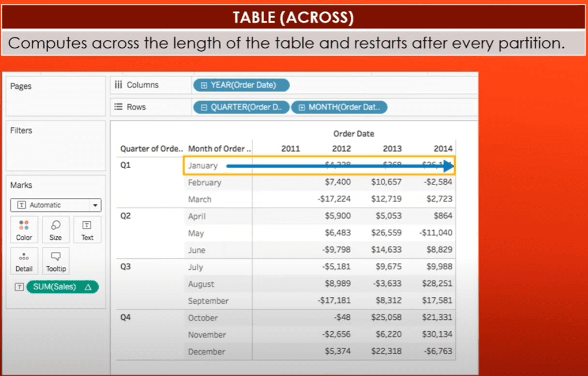588x376 pixels.
Task: Click the Size marks icon
Action: pyautogui.click(x=56, y=230)
